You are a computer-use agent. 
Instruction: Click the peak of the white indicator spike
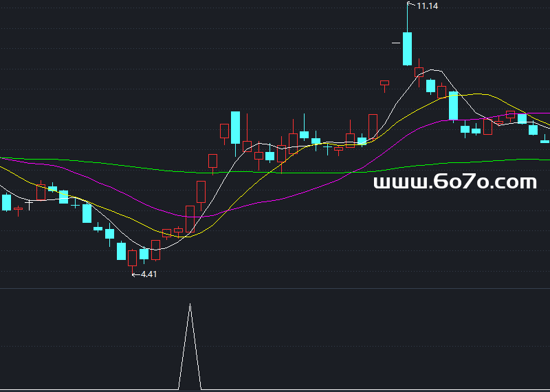tap(190, 304)
